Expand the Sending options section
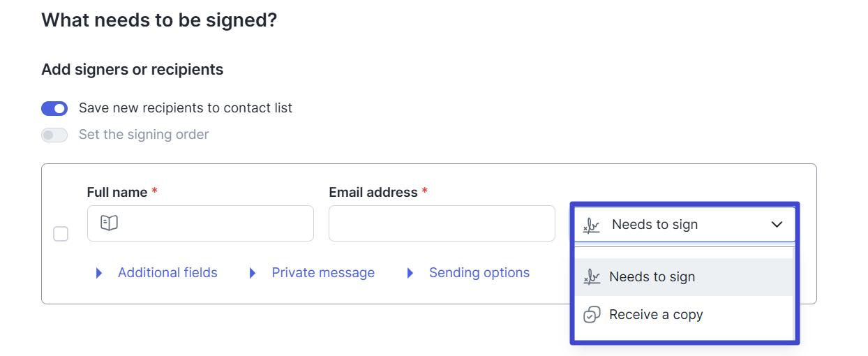868x356 pixels. 479,273
